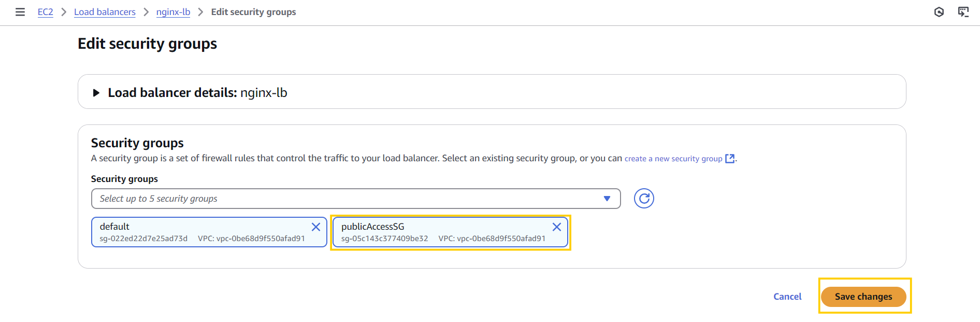Click VPC ID text in default token
This screenshot has width=980, height=322.
[x=251, y=239]
